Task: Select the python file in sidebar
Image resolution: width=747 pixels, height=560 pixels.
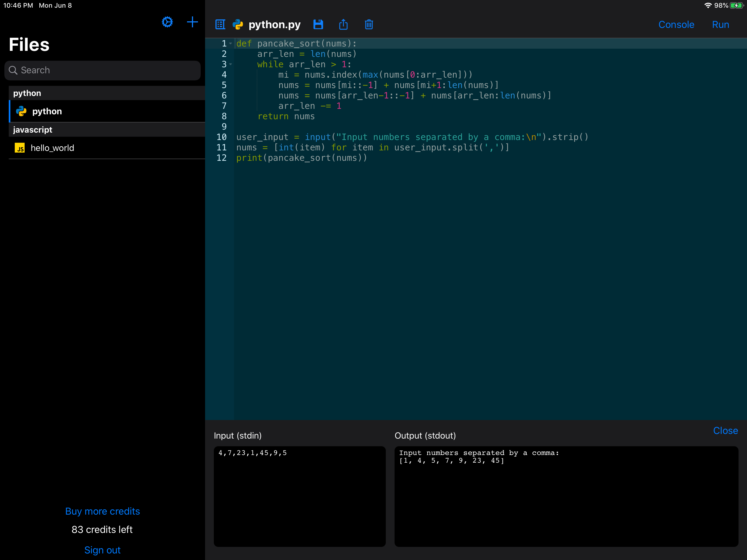Action: point(47,112)
